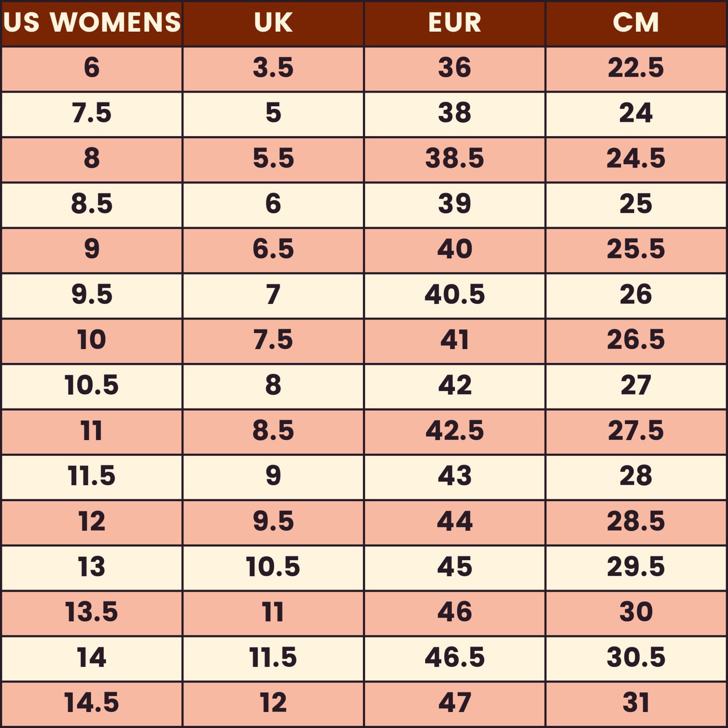Viewport: 728px width, 728px height.
Task: Click the 29.5 CM cell
Action: click(x=636, y=567)
